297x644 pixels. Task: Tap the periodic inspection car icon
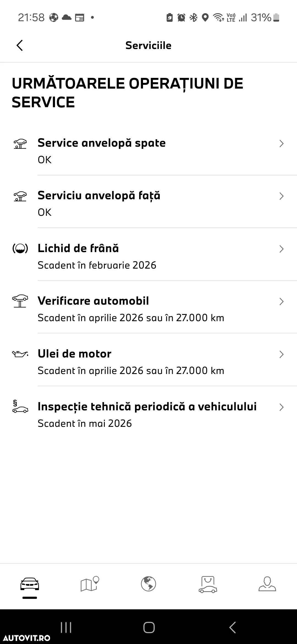point(20,407)
